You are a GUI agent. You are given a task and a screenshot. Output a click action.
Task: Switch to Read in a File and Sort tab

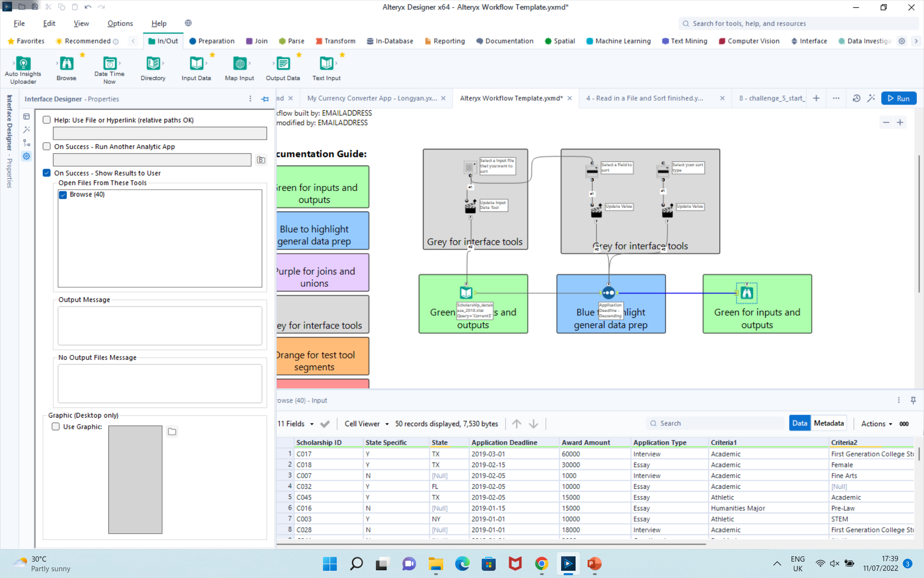coord(645,98)
